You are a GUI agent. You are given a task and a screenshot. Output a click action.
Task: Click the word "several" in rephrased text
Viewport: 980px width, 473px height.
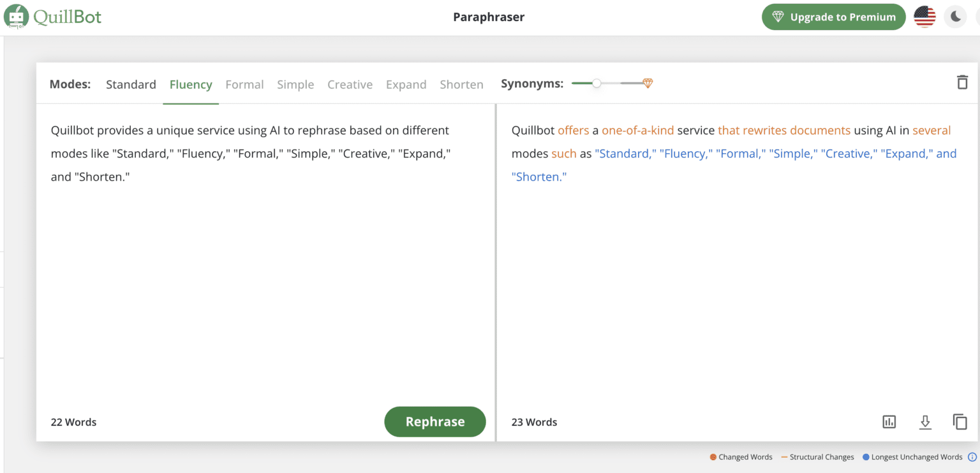pyautogui.click(x=932, y=130)
